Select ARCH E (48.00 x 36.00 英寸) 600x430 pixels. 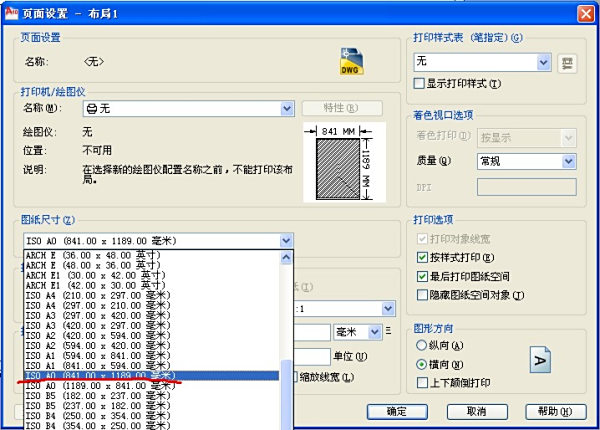click(x=152, y=265)
